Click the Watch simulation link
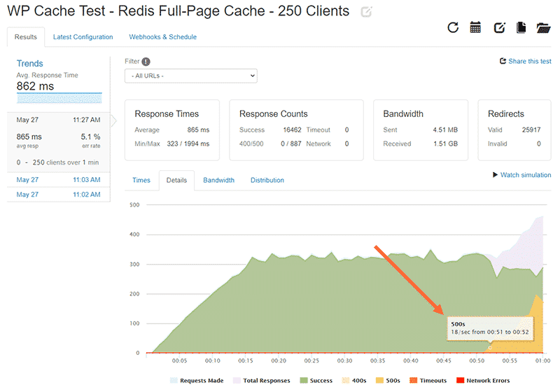This screenshot has height=392, width=560. [x=526, y=174]
